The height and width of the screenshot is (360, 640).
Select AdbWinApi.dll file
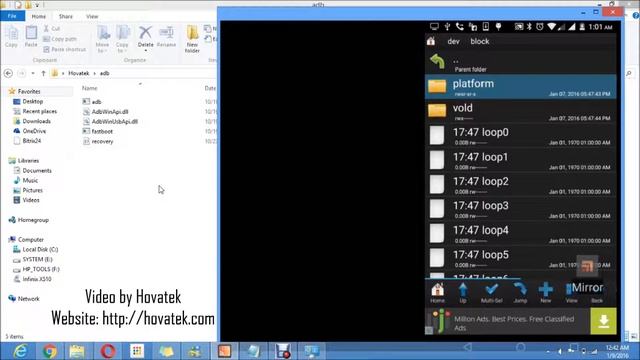click(x=105, y=111)
